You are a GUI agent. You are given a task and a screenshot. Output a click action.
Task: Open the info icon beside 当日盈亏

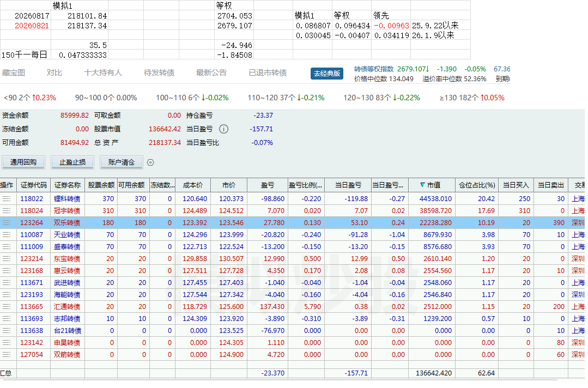(x=223, y=129)
